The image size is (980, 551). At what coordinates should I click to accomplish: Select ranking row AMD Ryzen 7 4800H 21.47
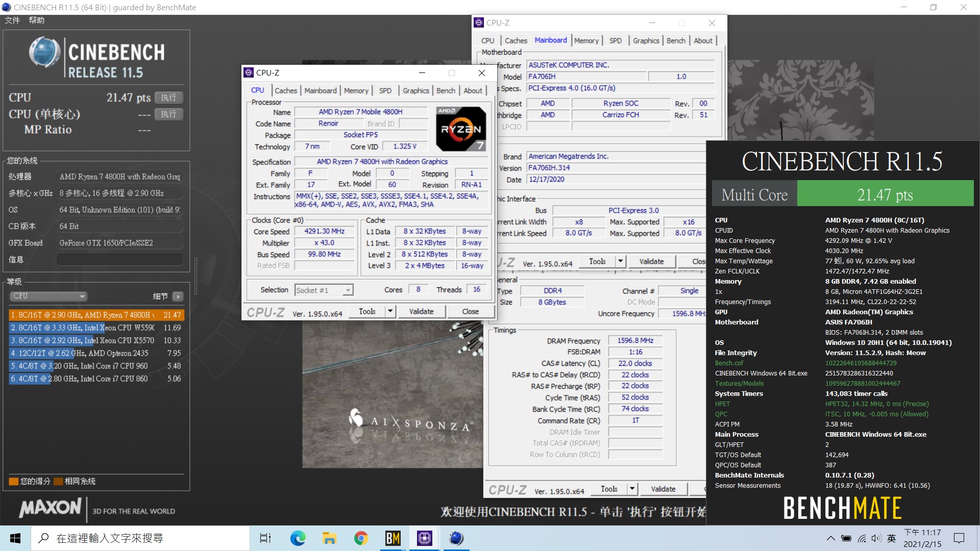click(96, 315)
